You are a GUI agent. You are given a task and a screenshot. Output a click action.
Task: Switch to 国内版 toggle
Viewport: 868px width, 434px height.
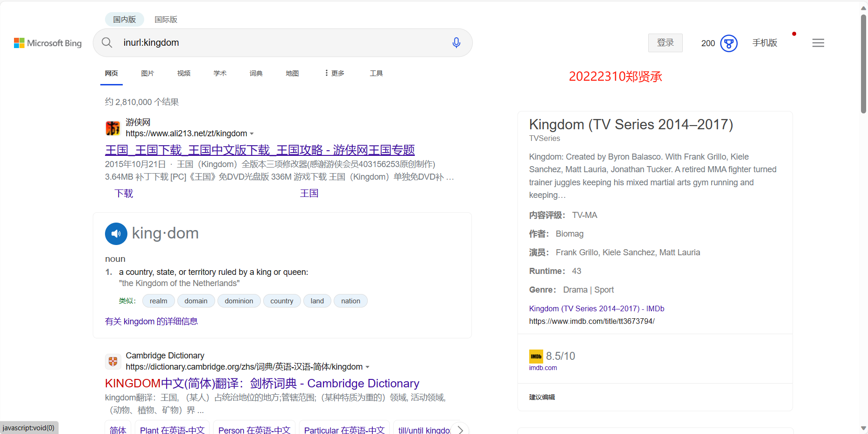[125, 19]
